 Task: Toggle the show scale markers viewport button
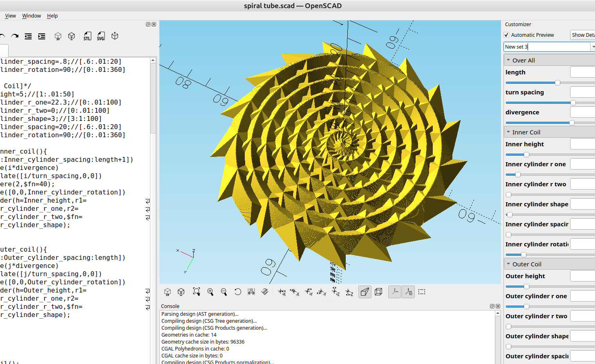[408, 292]
